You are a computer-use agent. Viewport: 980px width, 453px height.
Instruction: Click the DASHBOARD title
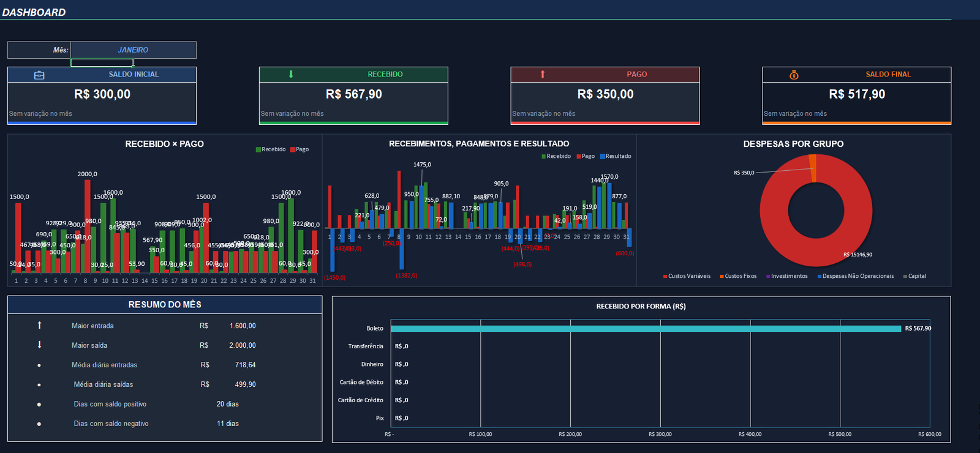click(x=34, y=12)
